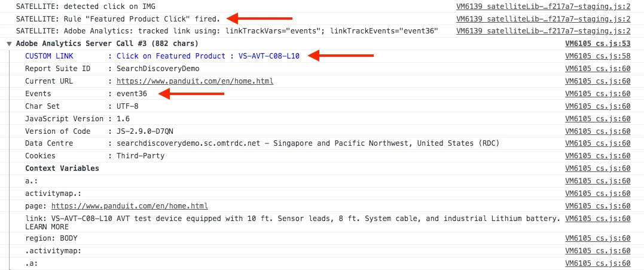Open the VM6105 cs.js:58 source link
Image resolution: width=644 pixels, height=270 pixels.
pyautogui.click(x=597, y=56)
